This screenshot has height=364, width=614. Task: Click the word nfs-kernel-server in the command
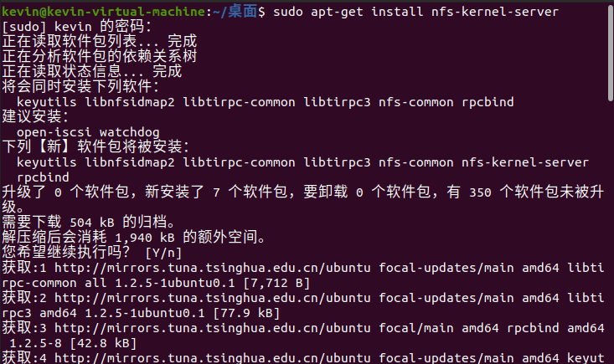(x=495, y=12)
